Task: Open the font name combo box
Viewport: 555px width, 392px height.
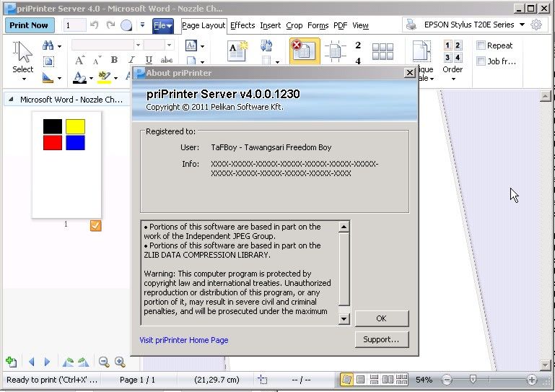Action: [107, 45]
